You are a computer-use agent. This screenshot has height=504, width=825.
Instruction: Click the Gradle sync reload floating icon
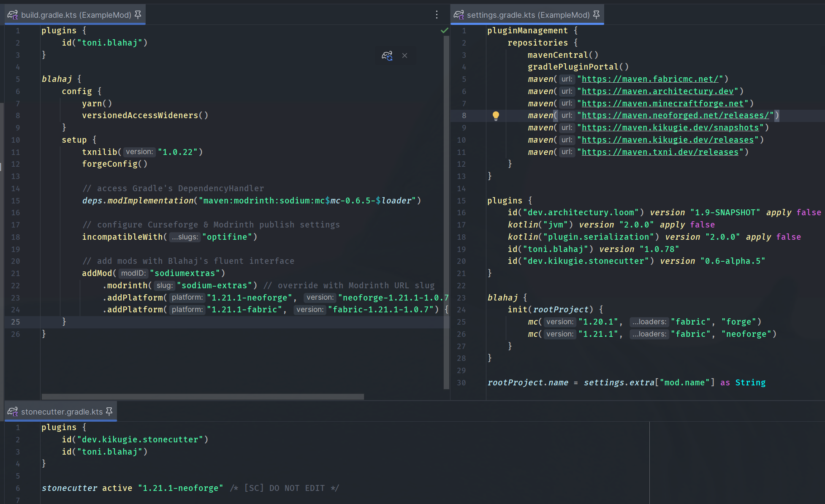tap(387, 56)
